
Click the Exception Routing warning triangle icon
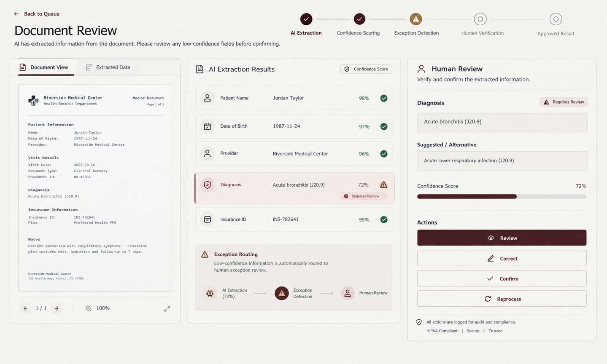[x=205, y=254]
